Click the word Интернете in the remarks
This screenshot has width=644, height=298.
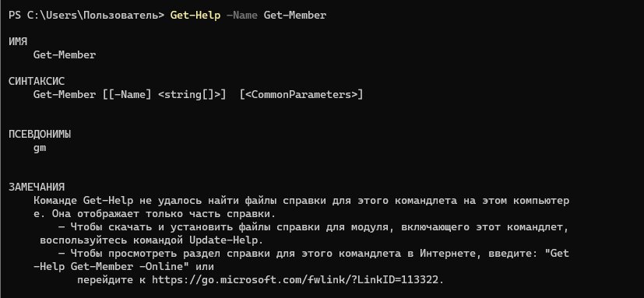(x=448, y=254)
